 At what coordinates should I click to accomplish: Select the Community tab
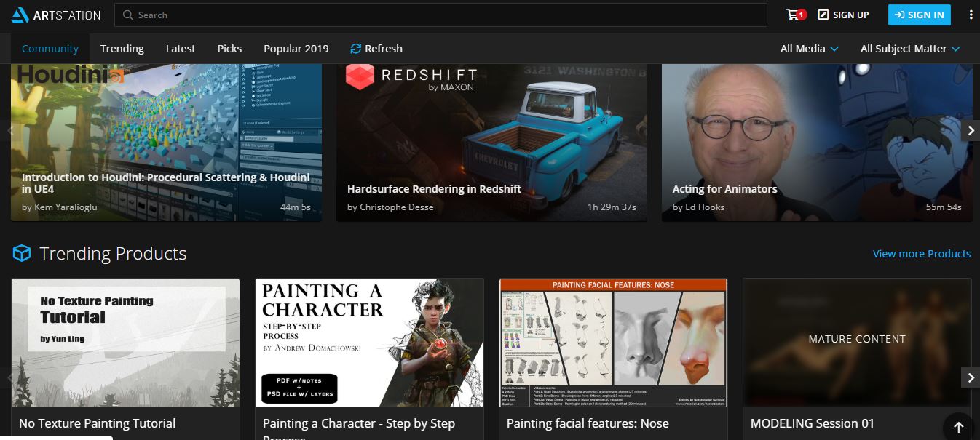(50, 49)
